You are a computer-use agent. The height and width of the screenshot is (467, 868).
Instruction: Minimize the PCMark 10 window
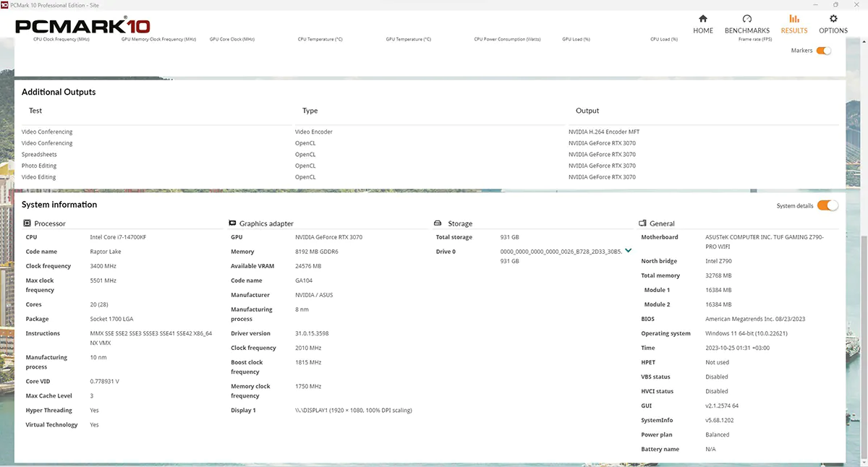tap(815, 4)
